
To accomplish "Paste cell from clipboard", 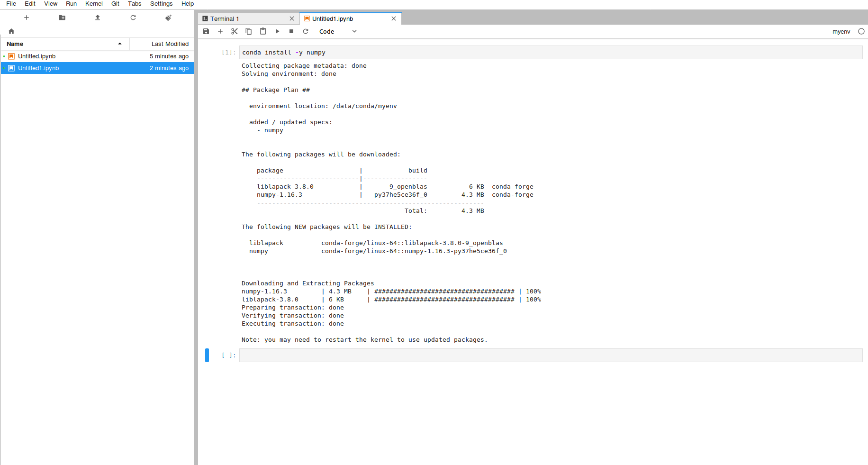I will click(263, 31).
